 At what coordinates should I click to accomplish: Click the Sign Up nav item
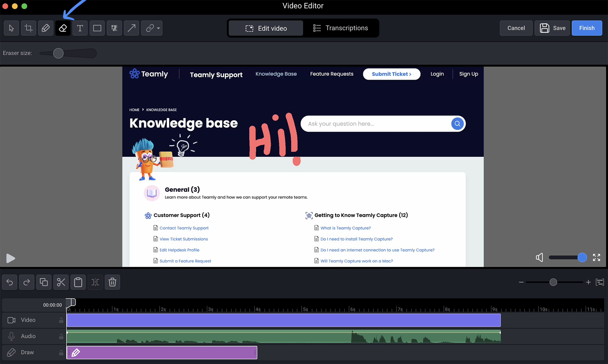pos(469,74)
